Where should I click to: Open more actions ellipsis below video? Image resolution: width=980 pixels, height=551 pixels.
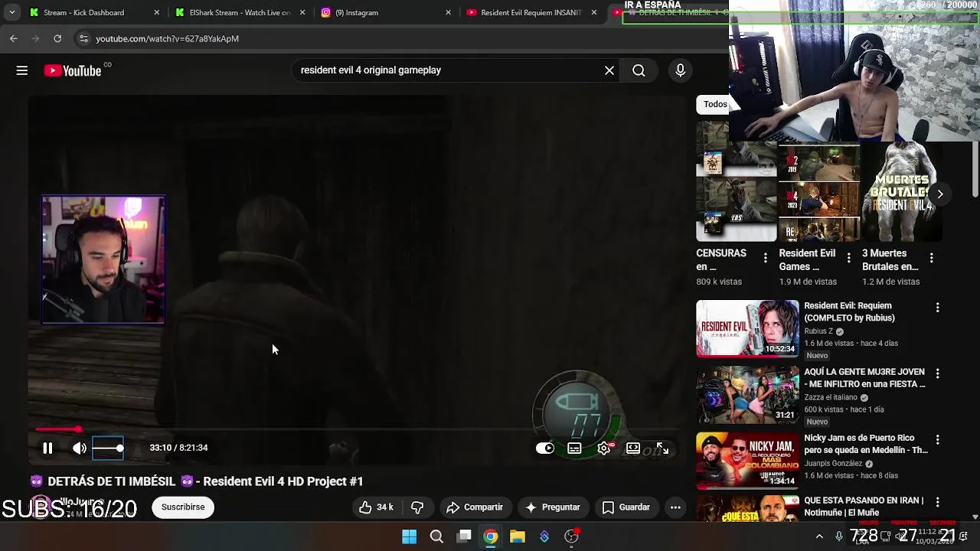pyautogui.click(x=675, y=507)
